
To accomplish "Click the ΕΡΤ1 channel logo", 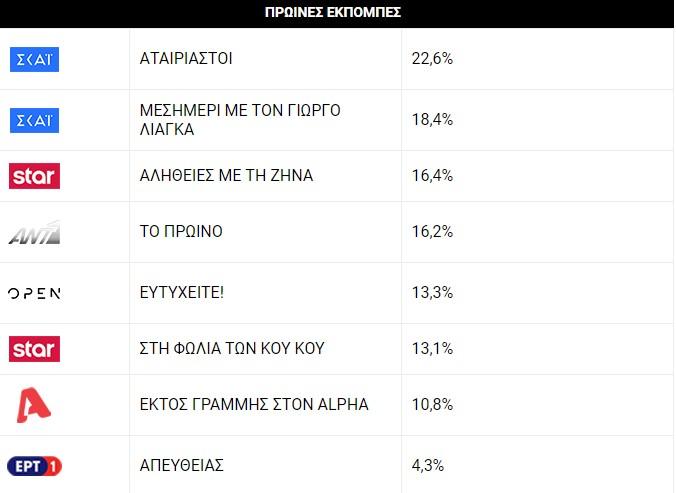I will tap(34, 466).
